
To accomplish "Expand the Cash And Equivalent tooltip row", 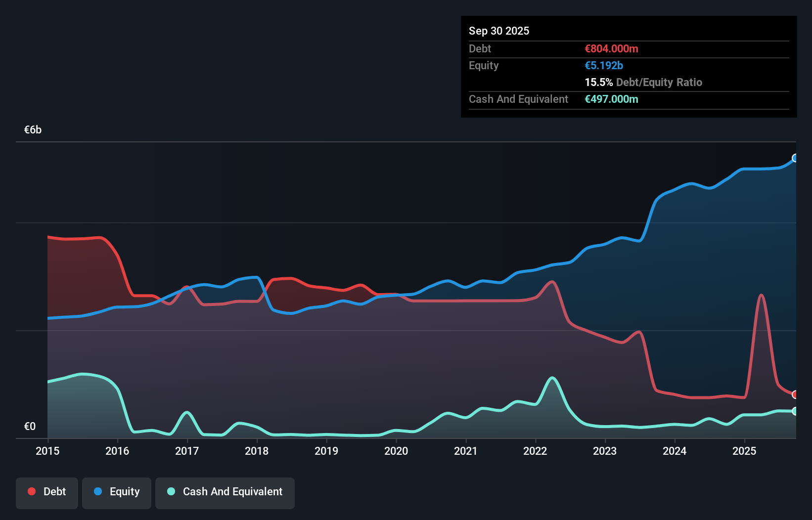I will [x=518, y=99].
